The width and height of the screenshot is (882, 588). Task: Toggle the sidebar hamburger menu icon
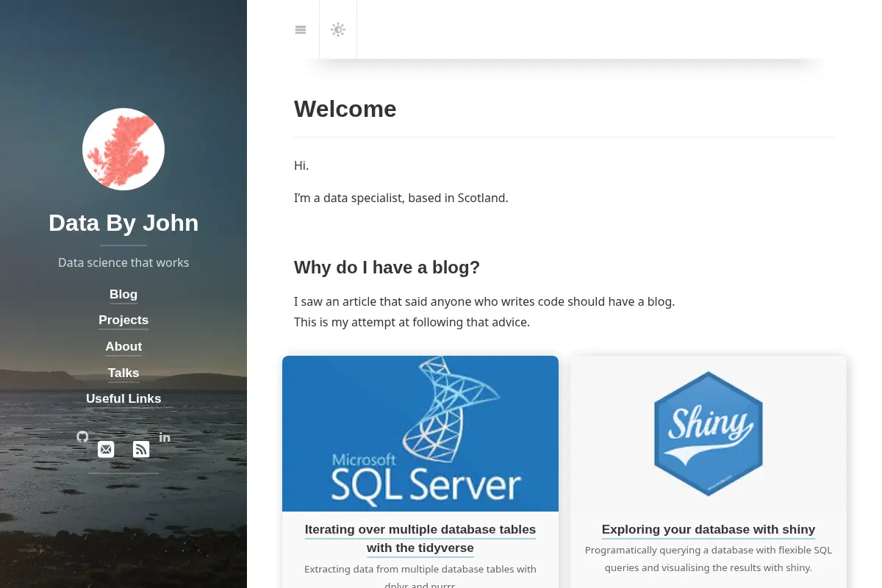point(301,29)
